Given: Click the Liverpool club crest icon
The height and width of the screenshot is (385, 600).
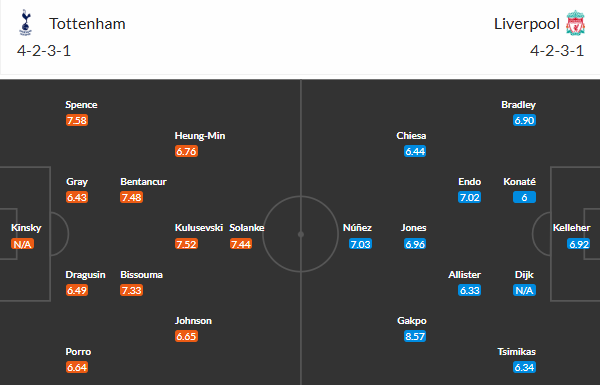Looking at the screenshot, I should (x=576, y=23).
